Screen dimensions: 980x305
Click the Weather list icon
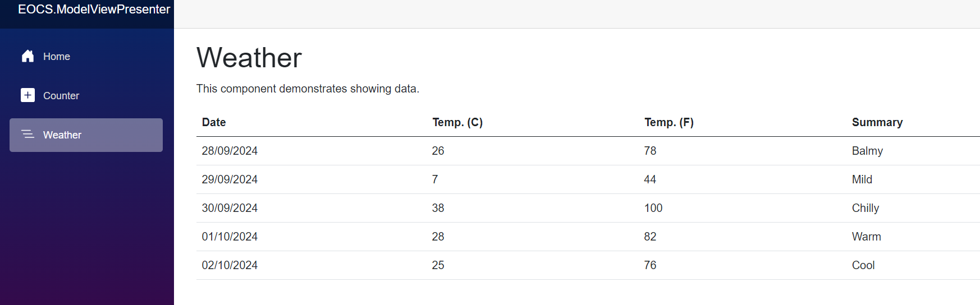(x=28, y=135)
